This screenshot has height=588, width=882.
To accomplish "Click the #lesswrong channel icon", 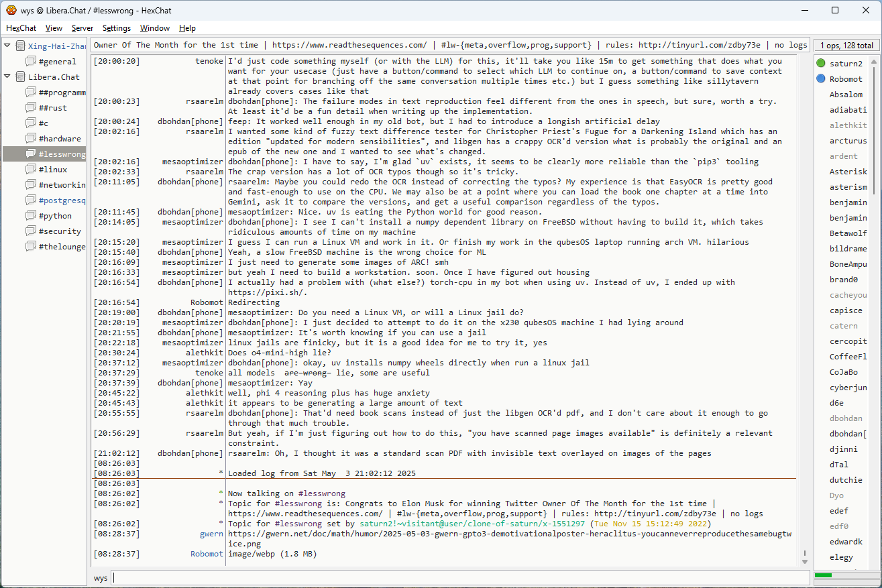I will tap(31, 154).
